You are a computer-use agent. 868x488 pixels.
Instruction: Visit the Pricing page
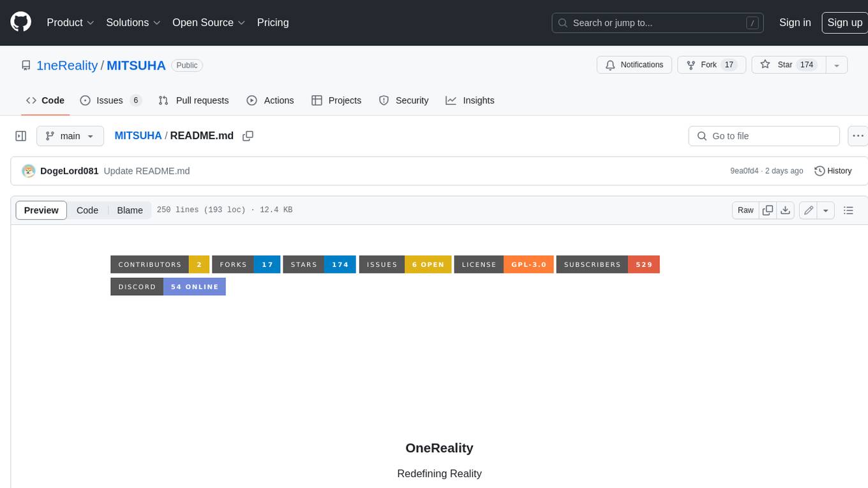point(273,22)
